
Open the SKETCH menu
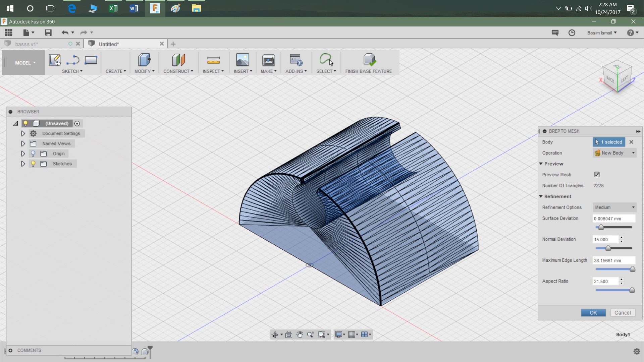[x=72, y=71]
